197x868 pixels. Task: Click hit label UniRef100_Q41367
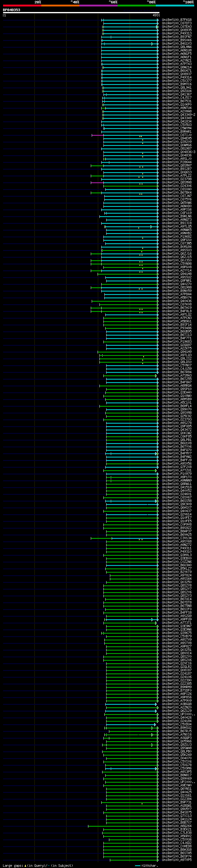coord(177,94)
